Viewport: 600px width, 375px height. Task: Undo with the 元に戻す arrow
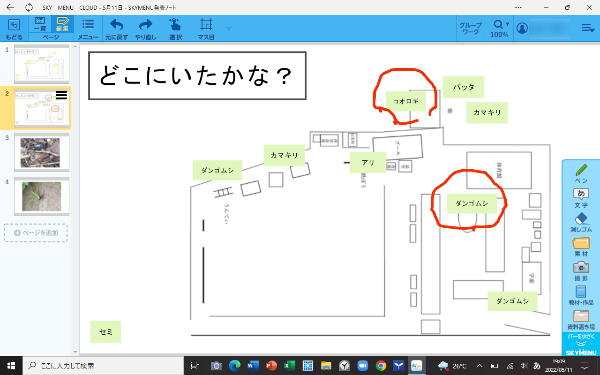pos(116,29)
